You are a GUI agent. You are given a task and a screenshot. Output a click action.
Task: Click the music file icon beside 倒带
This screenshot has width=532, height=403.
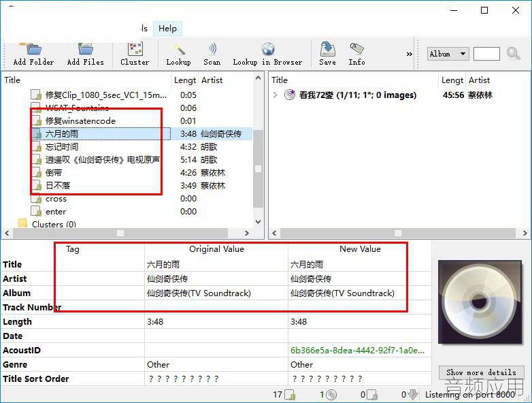[36, 172]
